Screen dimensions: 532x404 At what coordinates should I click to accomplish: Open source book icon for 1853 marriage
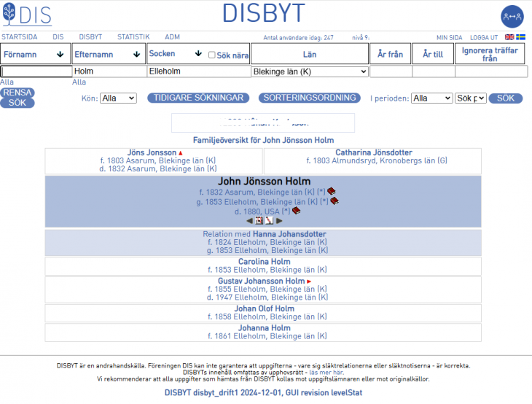pos(335,201)
